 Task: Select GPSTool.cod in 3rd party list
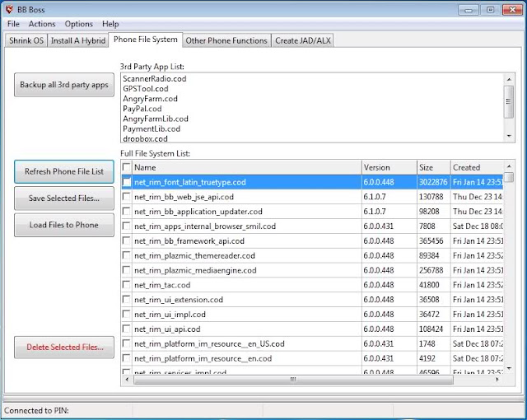point(146,89)
